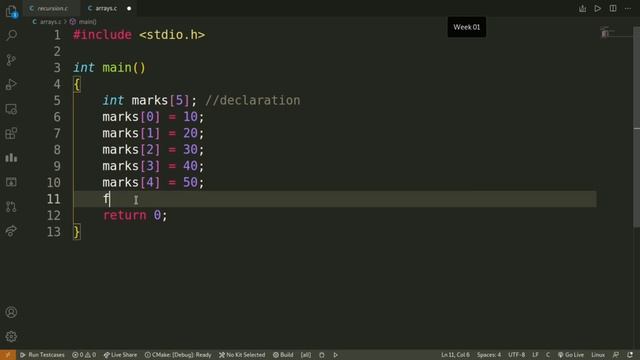The width and height of the screenshot is (640, 360).
Task: Open the pull requests icon in the activity bar
Action: (x=11, y=207)
